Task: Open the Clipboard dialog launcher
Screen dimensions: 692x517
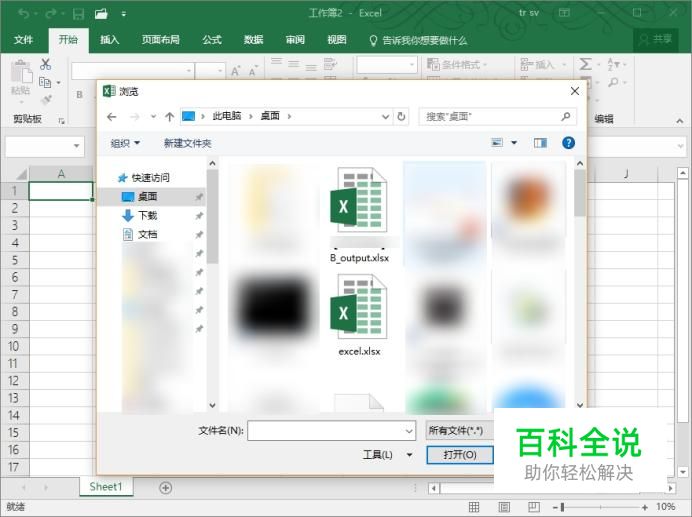Action: pos(61,121)
